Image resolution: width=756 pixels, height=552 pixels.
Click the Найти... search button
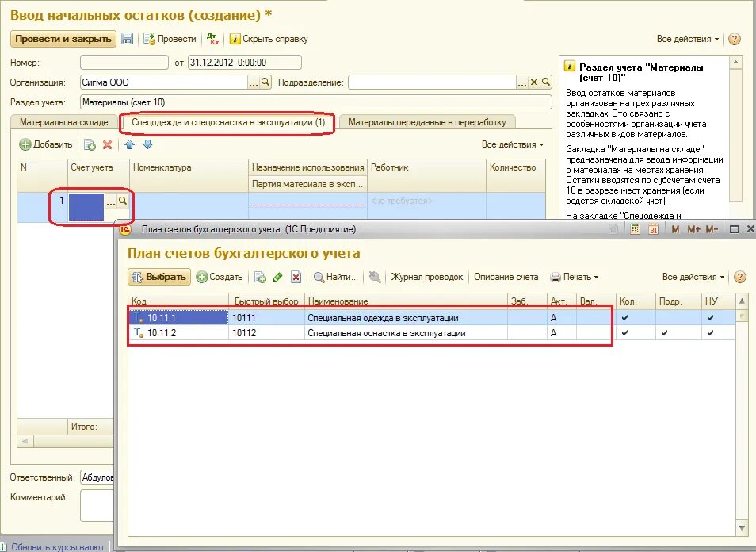(335, 277)
